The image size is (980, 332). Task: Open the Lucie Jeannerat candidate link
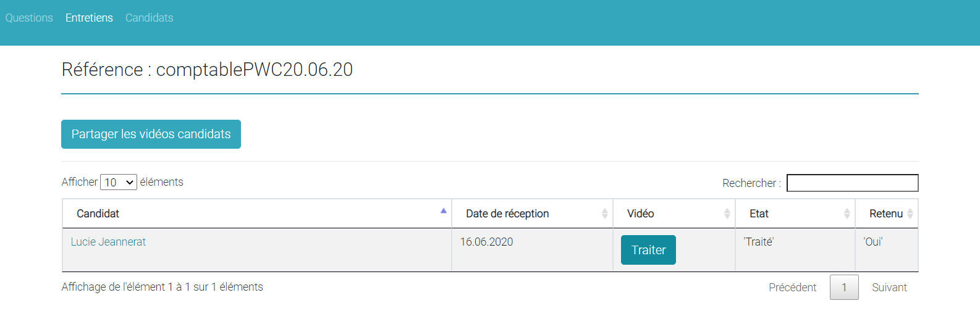(x=108, y=242)
